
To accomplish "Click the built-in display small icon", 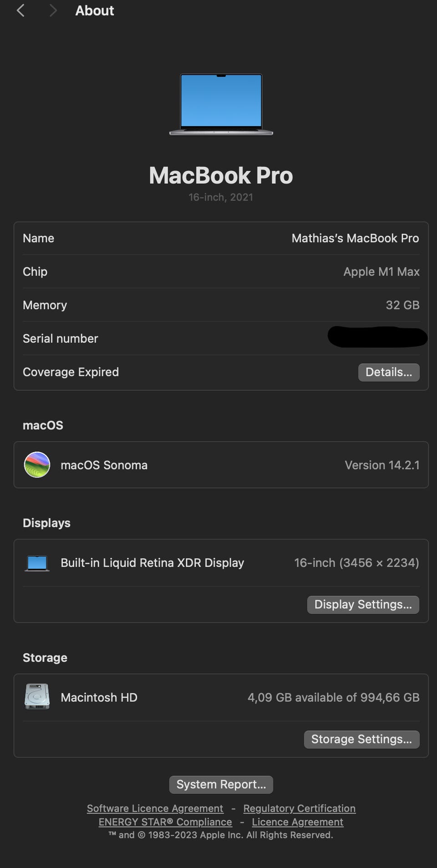I will 37,563.
